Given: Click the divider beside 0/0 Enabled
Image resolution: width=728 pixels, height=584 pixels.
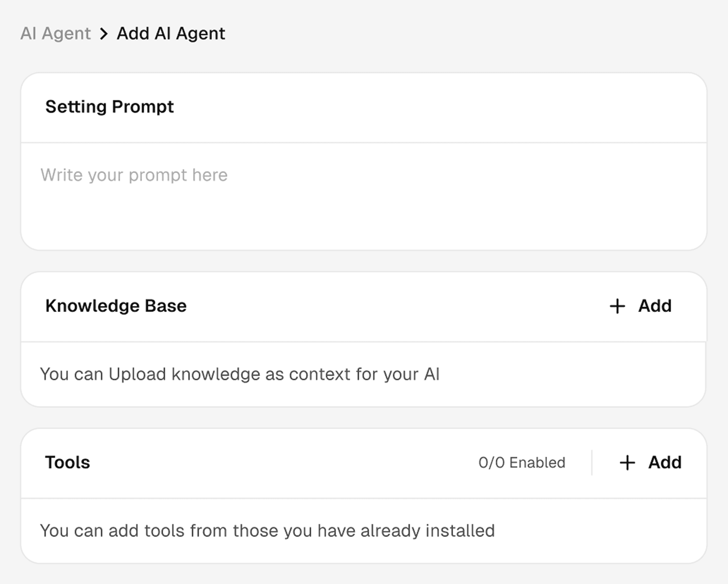Looking at the screenshot, I should [x=592, y=463].
